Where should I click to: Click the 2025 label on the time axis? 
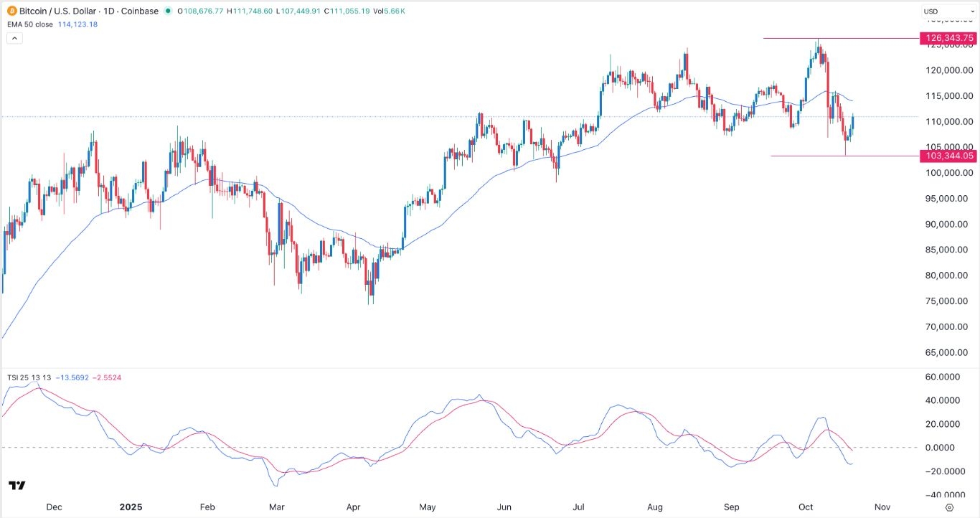click(x=131, y=507)
